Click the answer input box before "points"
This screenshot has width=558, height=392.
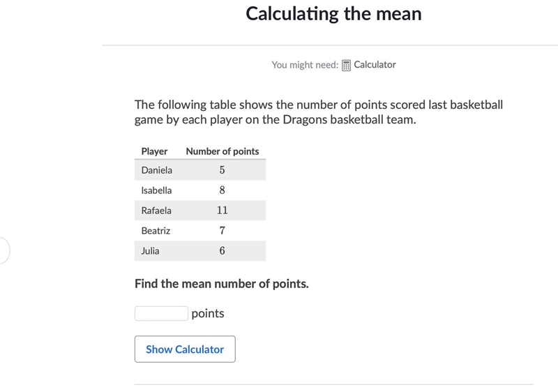coord(161,313)
